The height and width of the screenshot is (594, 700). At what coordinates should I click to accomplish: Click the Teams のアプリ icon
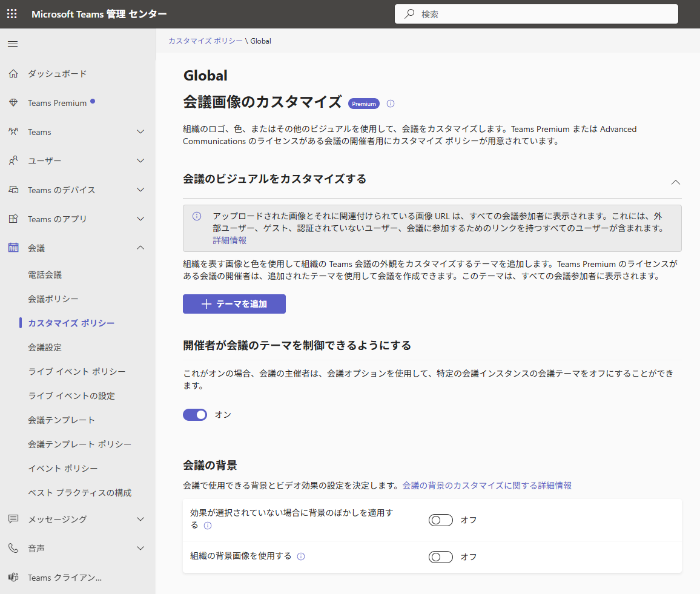point(13,219)
